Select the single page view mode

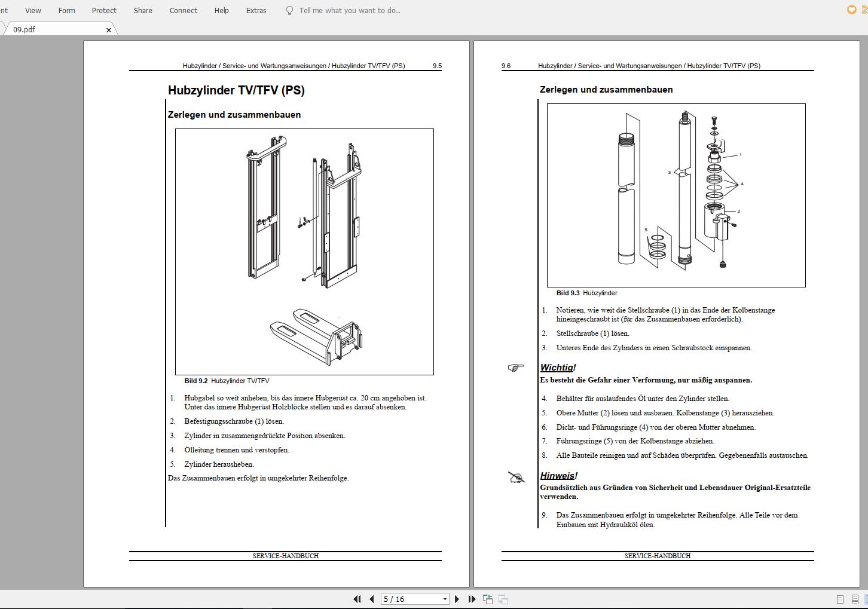pos(840,599)
